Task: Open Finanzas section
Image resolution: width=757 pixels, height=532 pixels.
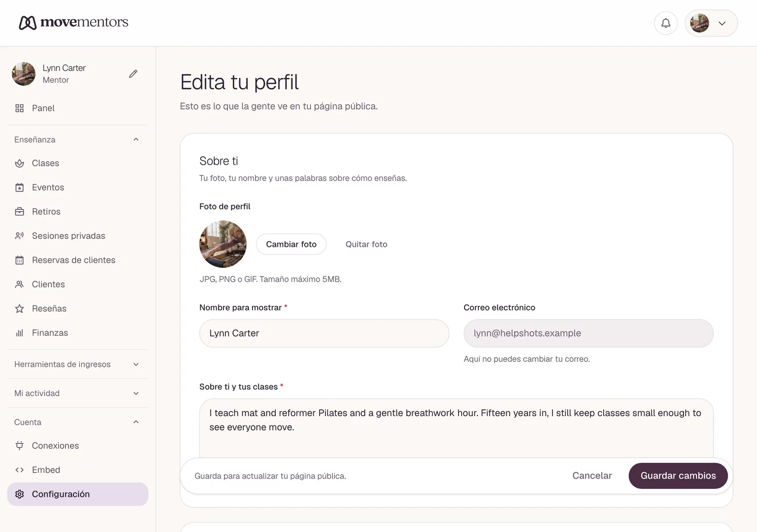Action: [x=78, y=333]
